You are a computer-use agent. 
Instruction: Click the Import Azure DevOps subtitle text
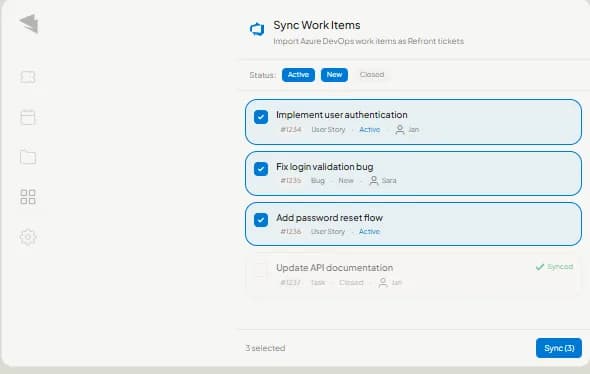[368, 41]
